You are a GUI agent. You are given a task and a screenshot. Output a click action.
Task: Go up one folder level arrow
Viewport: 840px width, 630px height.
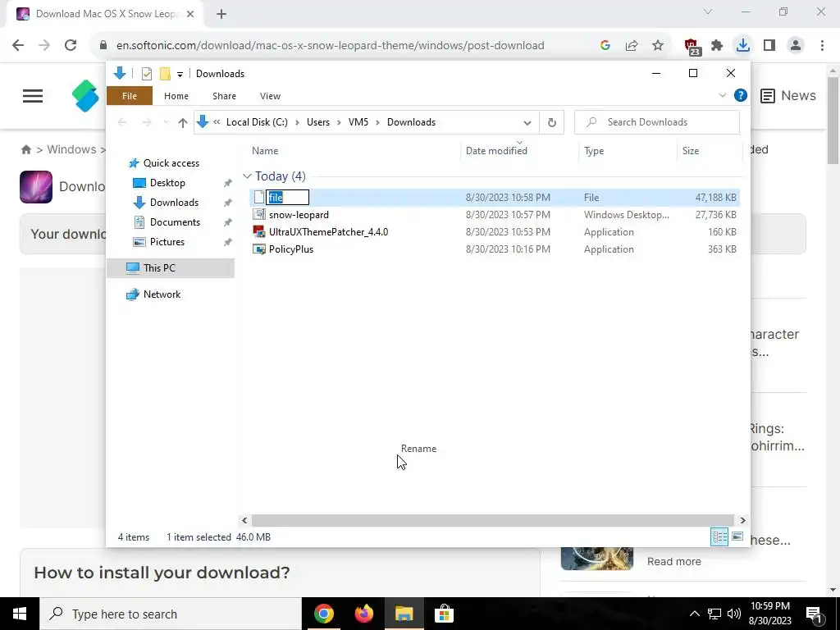[x=183, y=123]
